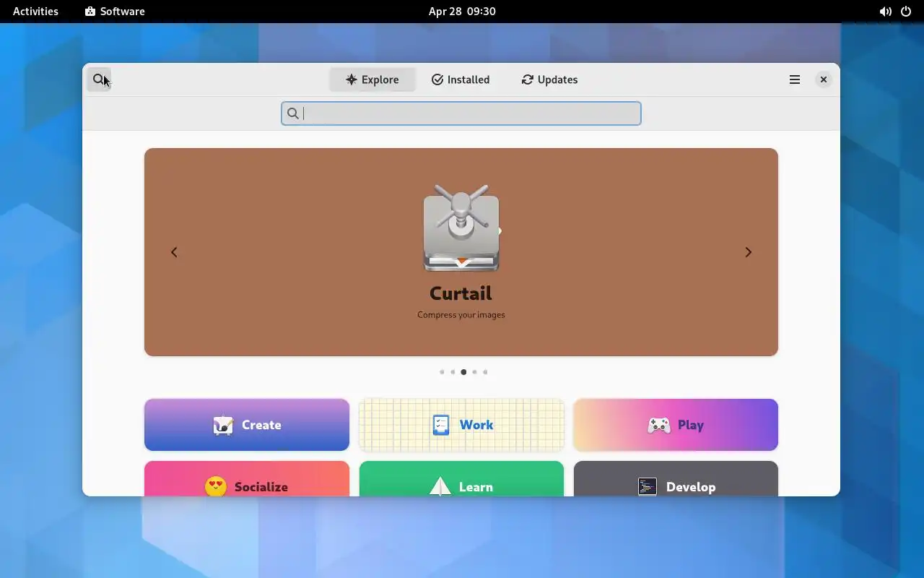The image size is (924, 578).
Task: Open the clock and calendar panel
Action: [462, 11]
